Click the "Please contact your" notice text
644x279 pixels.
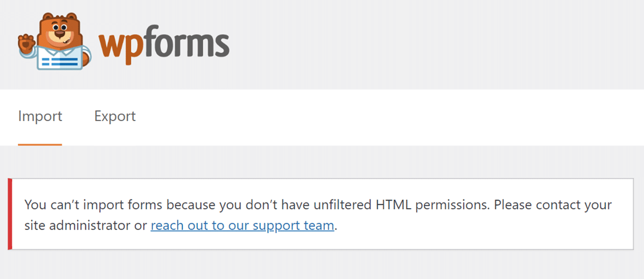point(553,204)
